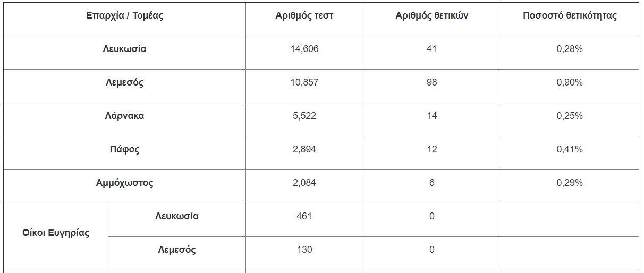Click Λεμεσός under Οίκοι Ευγηρίας
Viewport: 644px width, 273px height.
pos(177,250)
